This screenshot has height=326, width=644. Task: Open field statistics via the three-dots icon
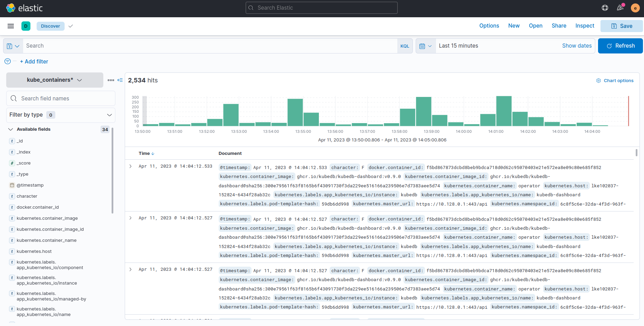coord(111,80)
